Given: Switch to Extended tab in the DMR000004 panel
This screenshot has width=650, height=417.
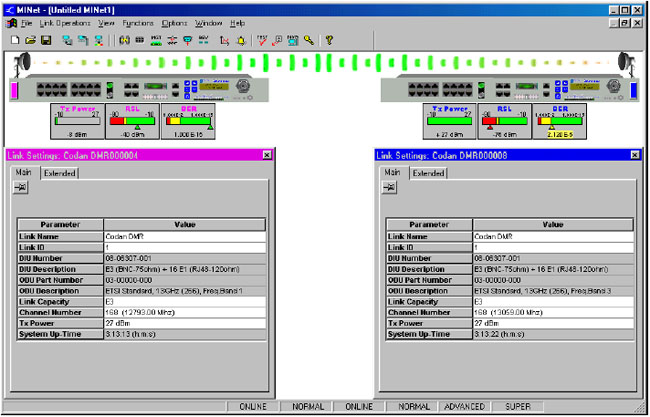Looking at the screenshot, I should (x=60, y=173).
